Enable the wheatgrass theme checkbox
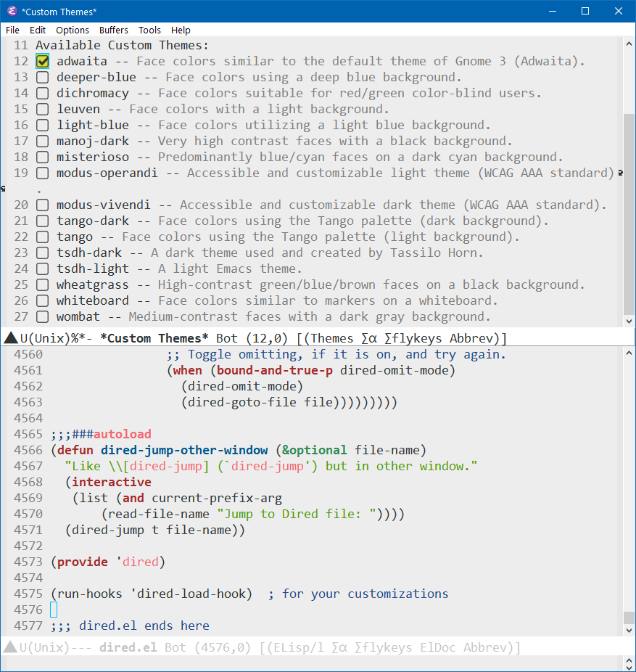 click(x=42, y=284)
